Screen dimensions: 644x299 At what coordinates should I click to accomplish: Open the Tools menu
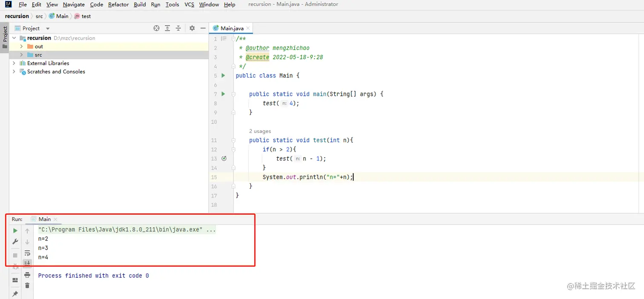coord(172,4)
